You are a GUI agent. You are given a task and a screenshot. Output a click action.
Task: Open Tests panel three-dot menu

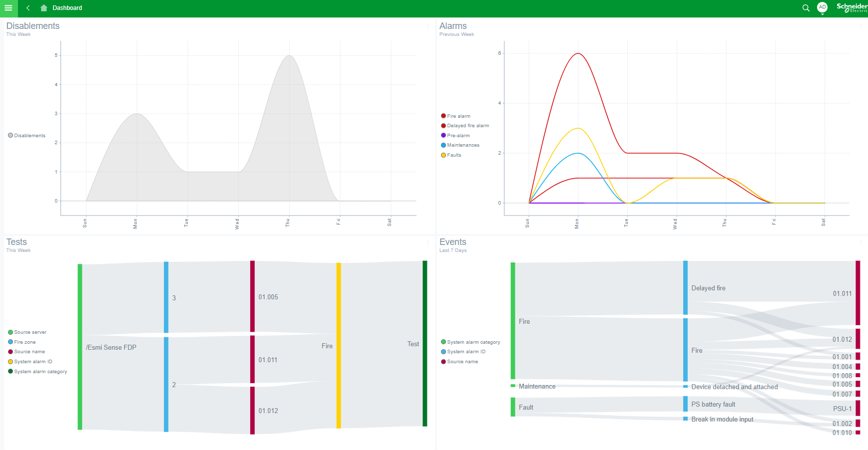pyautogui.click(x=428, y=243)
